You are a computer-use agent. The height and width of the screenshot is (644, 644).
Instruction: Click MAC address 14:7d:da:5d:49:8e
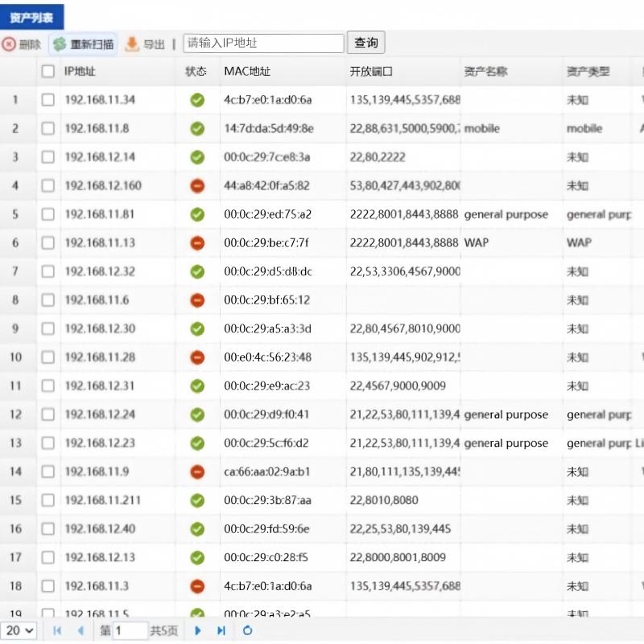pyautogui.click(x=269, y=129)
